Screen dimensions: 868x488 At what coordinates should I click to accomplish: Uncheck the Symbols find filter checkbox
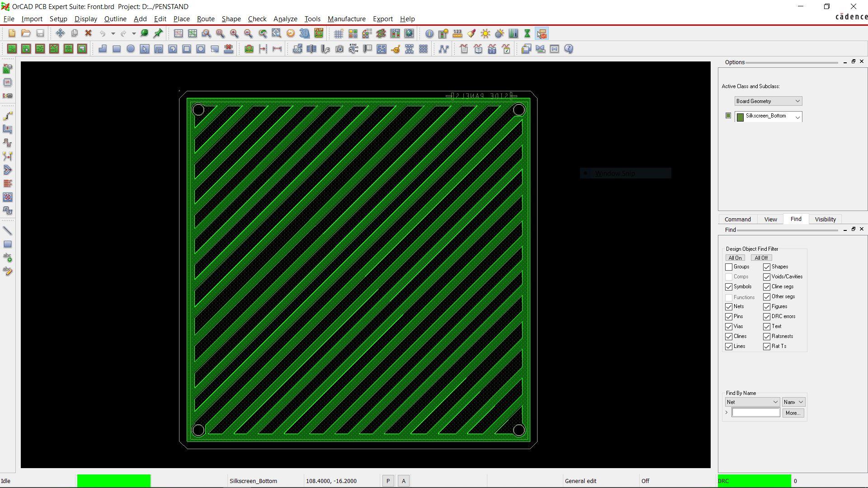point(729,287)
